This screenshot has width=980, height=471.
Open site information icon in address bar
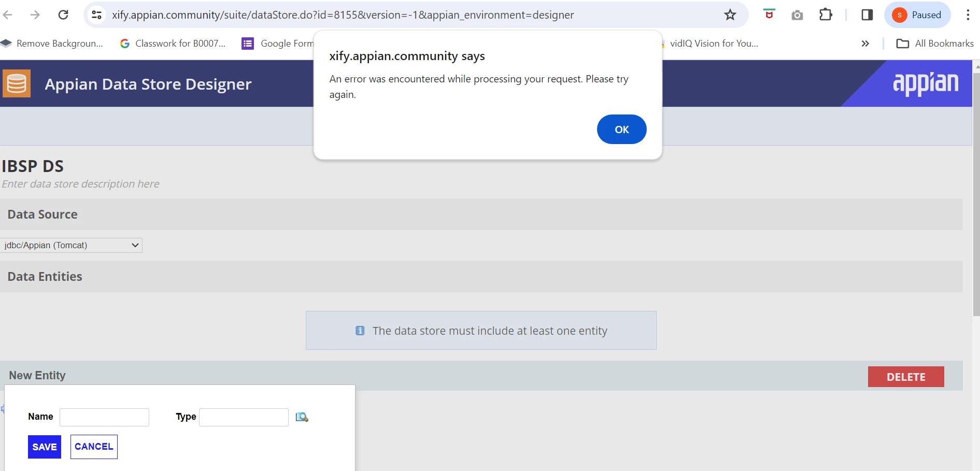96,15
